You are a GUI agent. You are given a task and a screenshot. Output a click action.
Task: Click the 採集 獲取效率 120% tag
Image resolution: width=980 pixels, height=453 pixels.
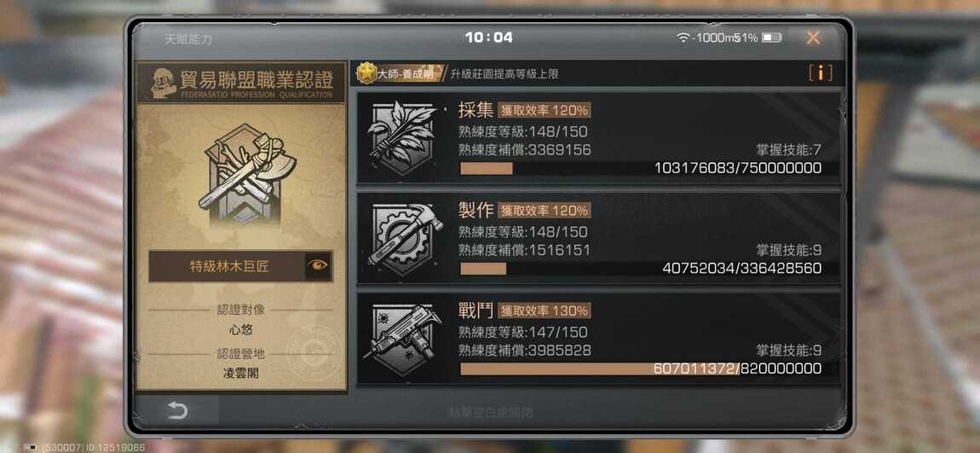pos(544,110)
